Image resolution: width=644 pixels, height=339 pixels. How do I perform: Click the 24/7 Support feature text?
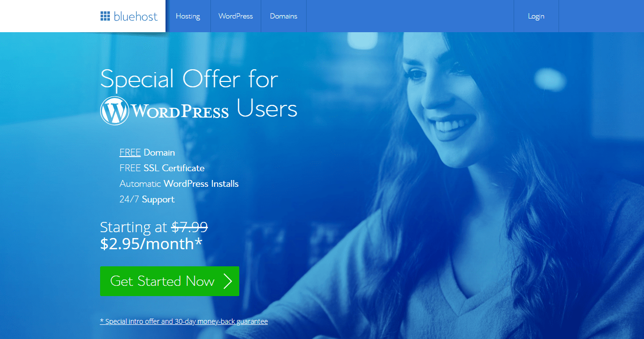click(147, 199)
